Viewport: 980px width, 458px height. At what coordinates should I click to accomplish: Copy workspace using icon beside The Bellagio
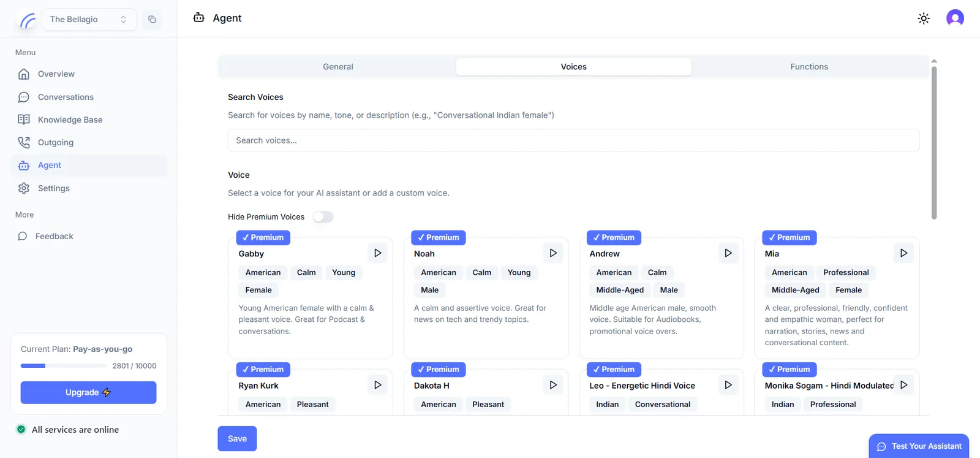point(152,20)
